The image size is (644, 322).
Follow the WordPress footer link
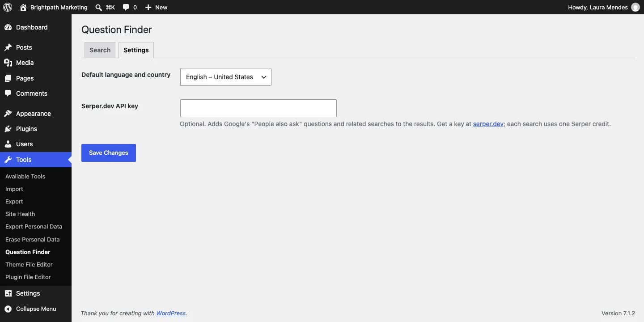point(171,314)
